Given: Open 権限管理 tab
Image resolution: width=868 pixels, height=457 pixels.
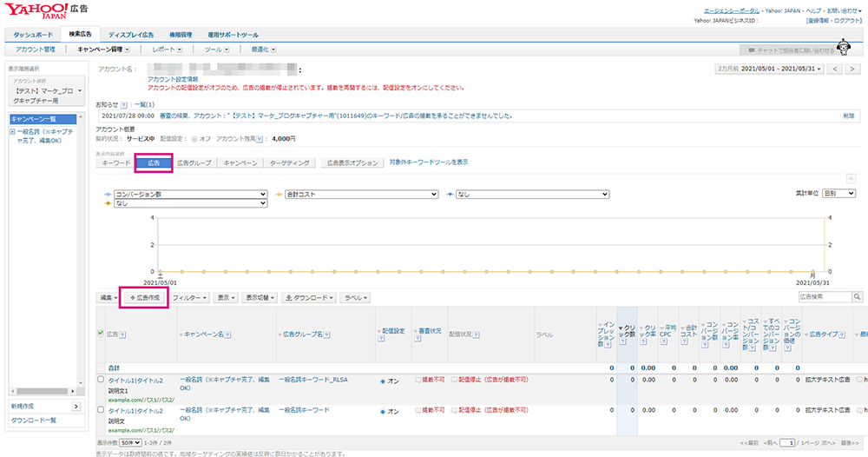Looking at the screenshot, I should (x=181, y=35).
